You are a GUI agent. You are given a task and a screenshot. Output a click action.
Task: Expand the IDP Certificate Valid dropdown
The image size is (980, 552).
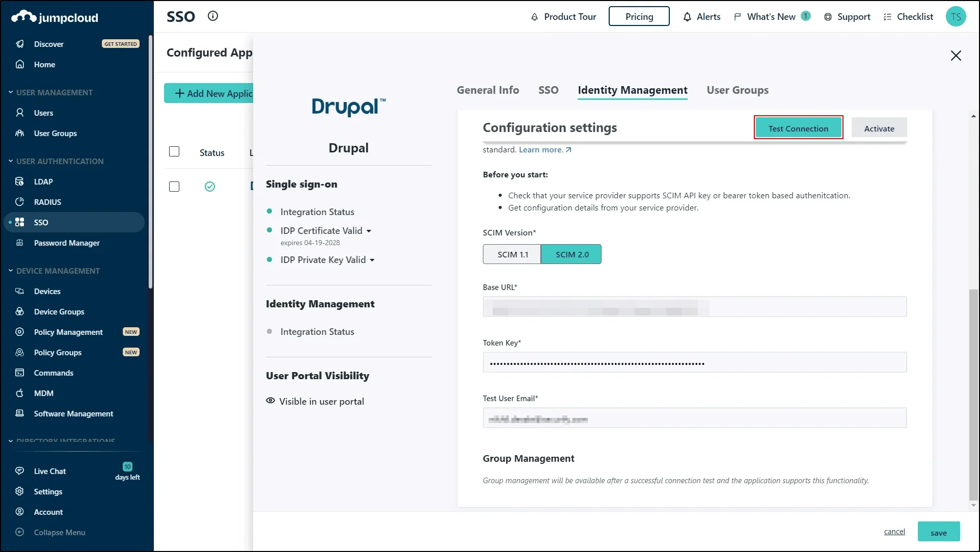click(369, 231)
